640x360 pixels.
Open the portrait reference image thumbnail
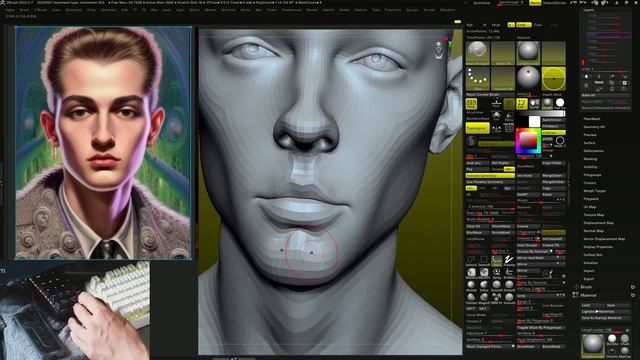[103, 143]
